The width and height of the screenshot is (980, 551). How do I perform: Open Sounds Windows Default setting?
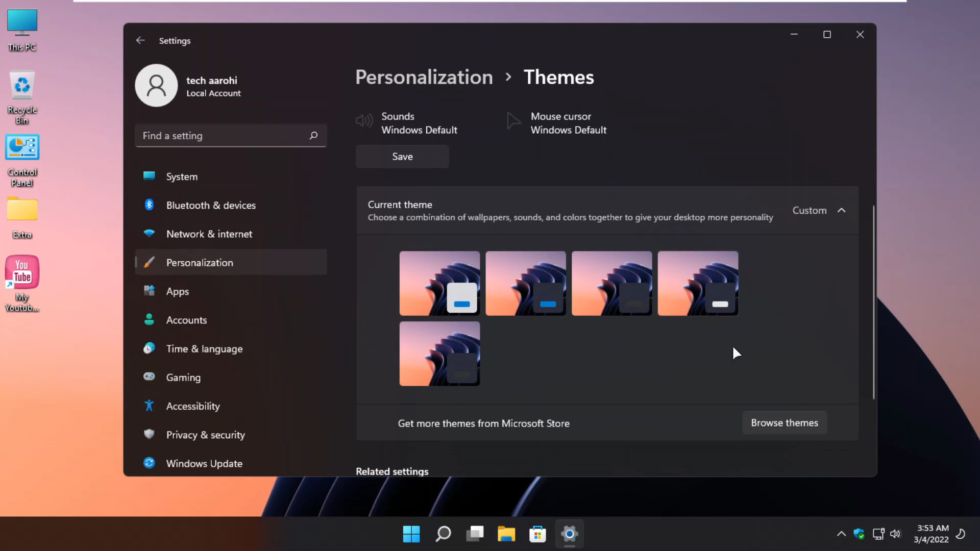tap(407, 122)
